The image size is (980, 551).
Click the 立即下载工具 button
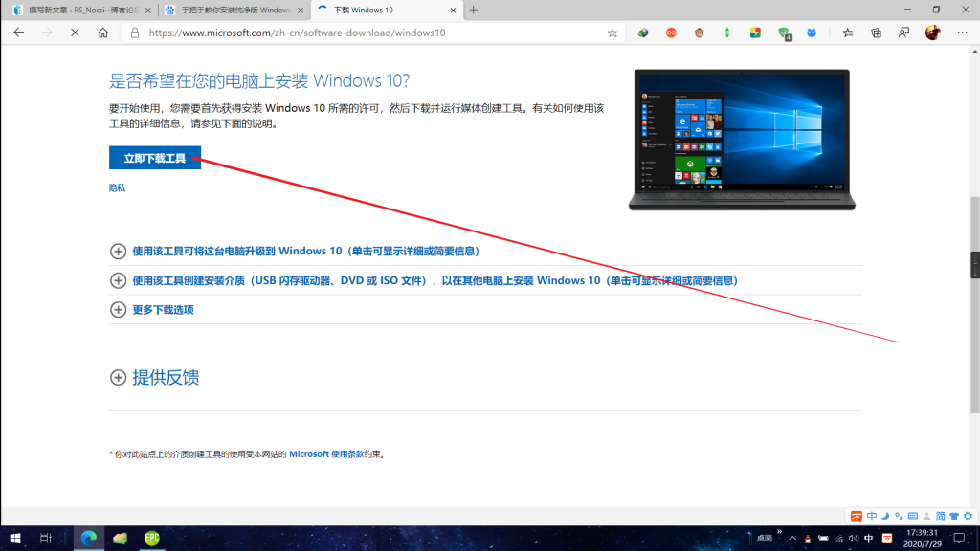click(155, 158)
